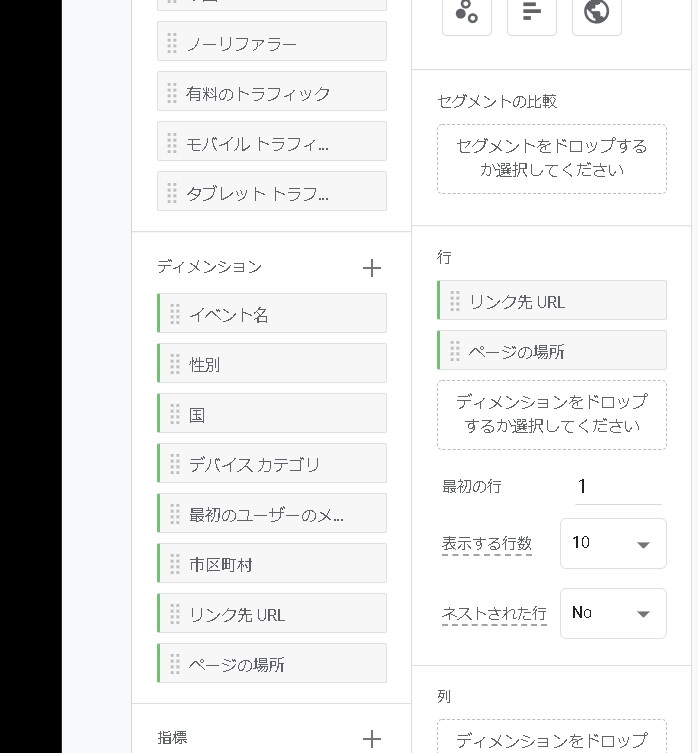698x753 pixels.
Task: Select the デバイス カテゴリ dimension
Action: pos(272,464)
